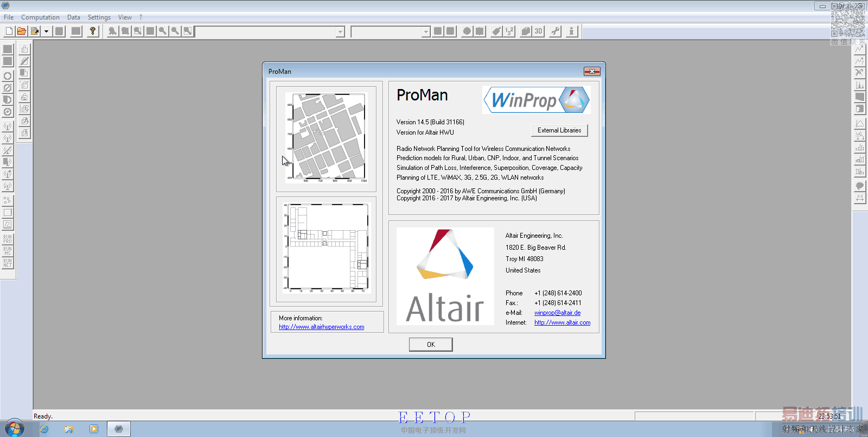868x437 pixels.
Task: Click the Open folder toolbar icon
Action: (22, 31)
